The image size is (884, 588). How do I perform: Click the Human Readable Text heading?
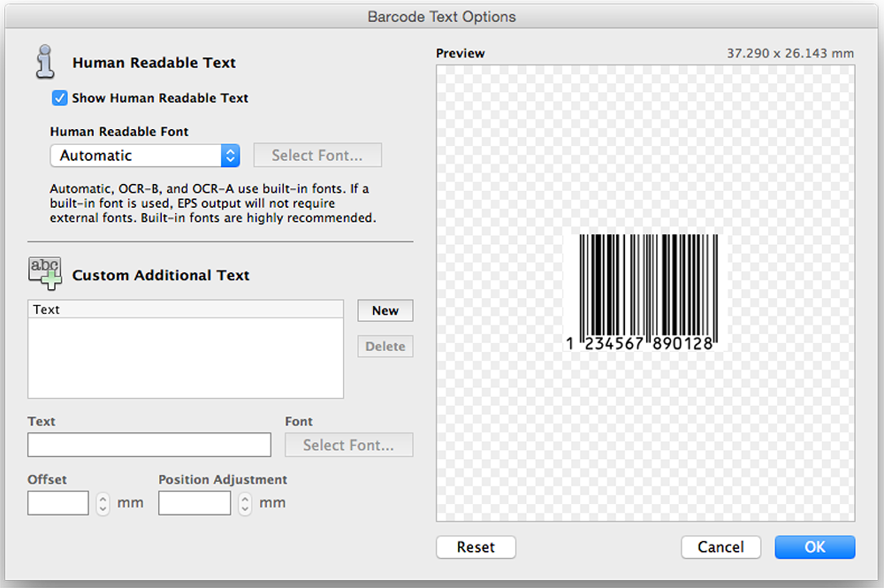pos(154,63)
